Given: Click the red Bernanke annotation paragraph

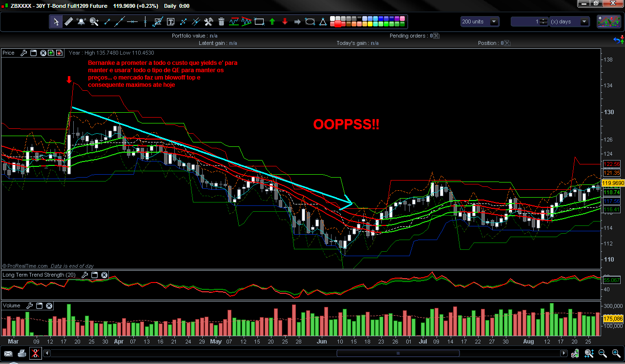Looking at the screenshot, I should [163, 74].
